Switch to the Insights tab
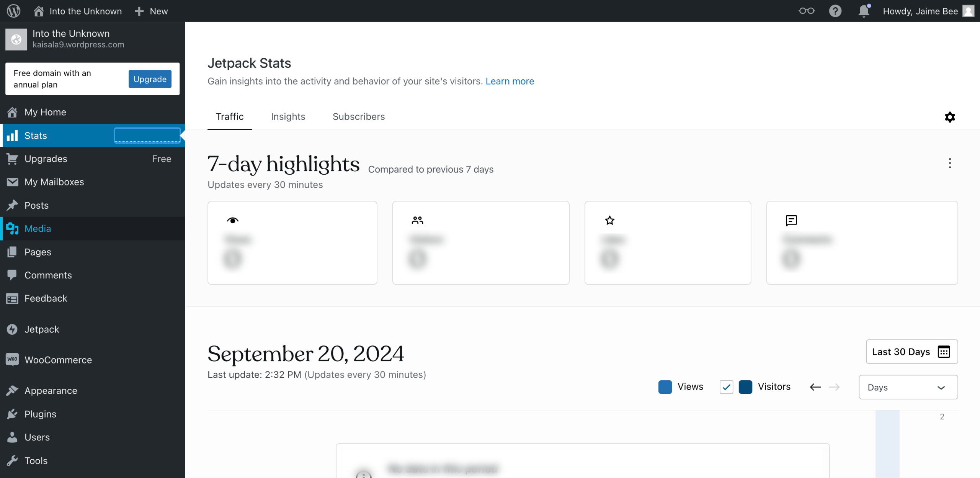Screen dimensions: 980x478 pos(288,116)
